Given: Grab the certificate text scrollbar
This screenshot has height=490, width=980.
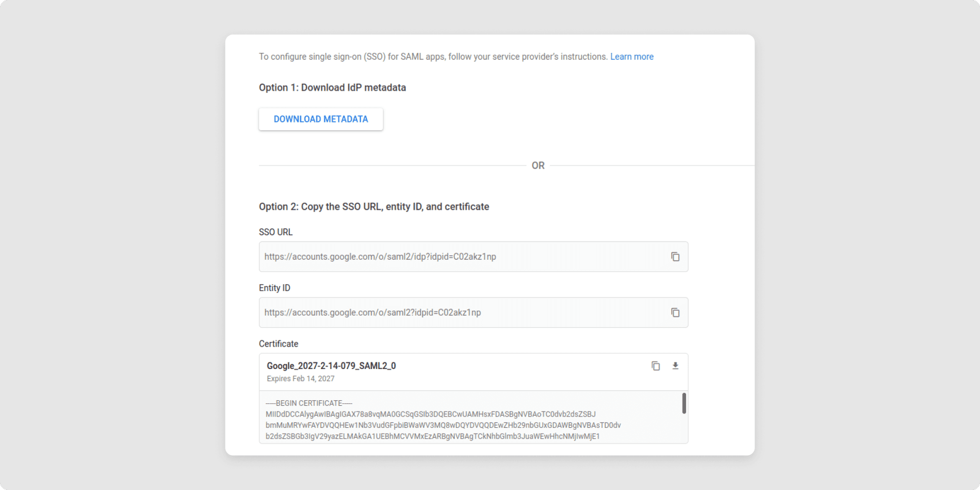Looking at the screenshot, I should (x=683, y=403).
